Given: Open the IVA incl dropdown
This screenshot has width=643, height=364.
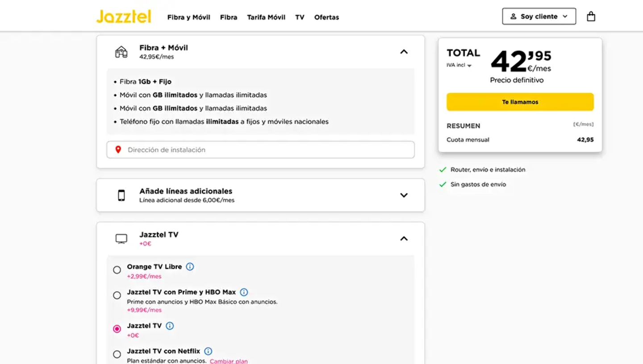Looking at the screenshot, I should pyautogui.click(x=459, y=65).
